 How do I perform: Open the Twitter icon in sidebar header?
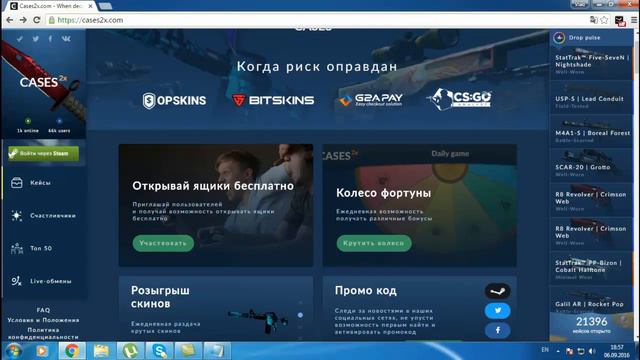(36, 39)
